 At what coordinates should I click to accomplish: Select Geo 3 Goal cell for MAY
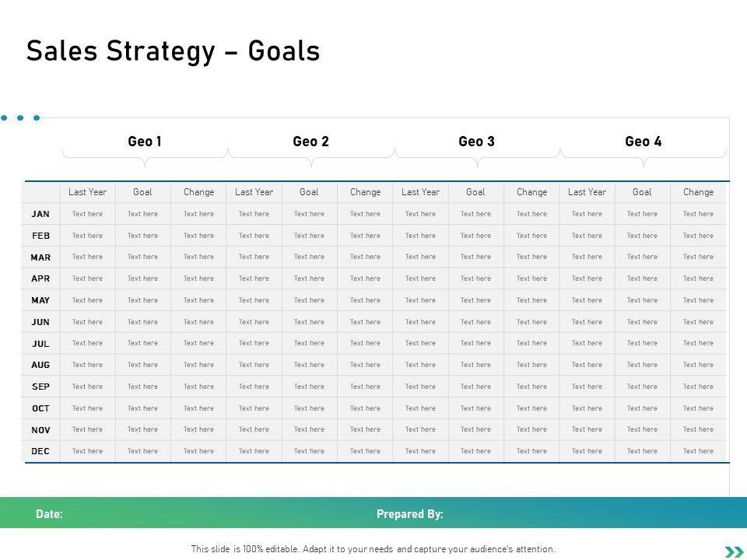click(475, 300)
